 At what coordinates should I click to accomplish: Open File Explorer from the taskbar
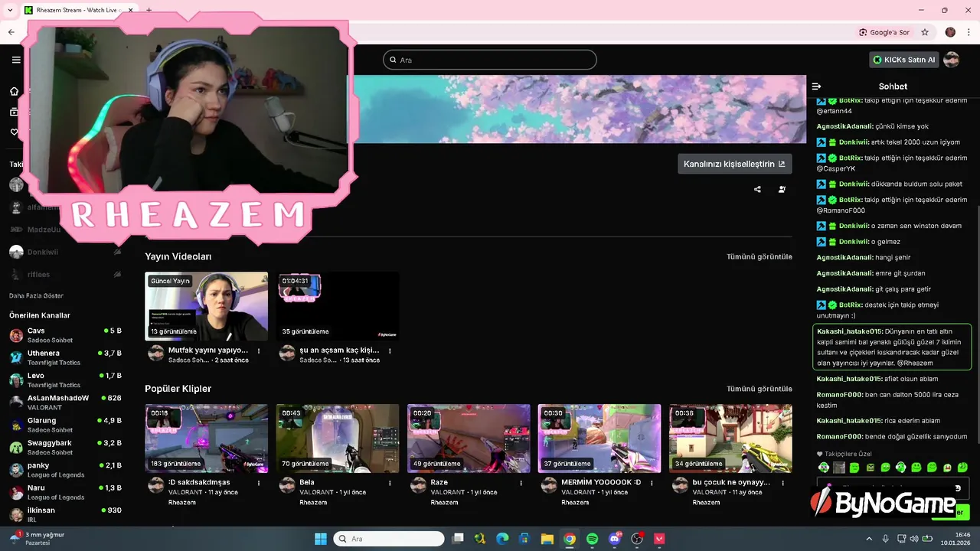547,539
